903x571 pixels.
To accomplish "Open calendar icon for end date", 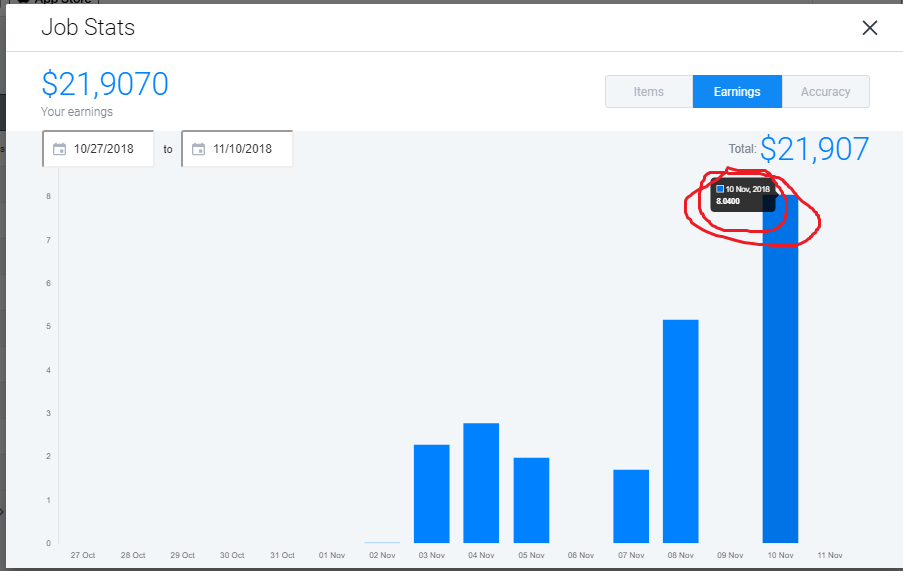I will [x=198, y=149].
